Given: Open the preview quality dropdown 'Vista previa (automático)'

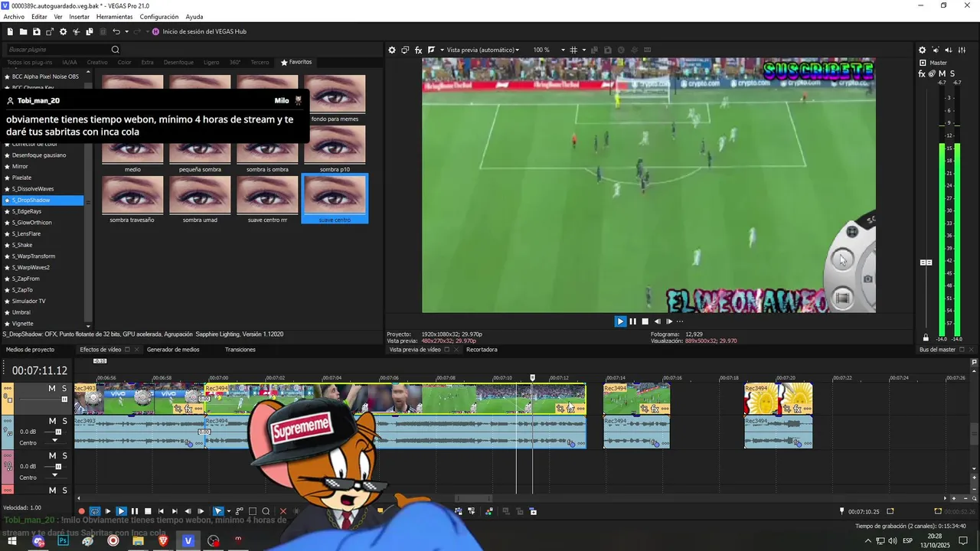Looking at the screenshot, I should pos(482,50).
